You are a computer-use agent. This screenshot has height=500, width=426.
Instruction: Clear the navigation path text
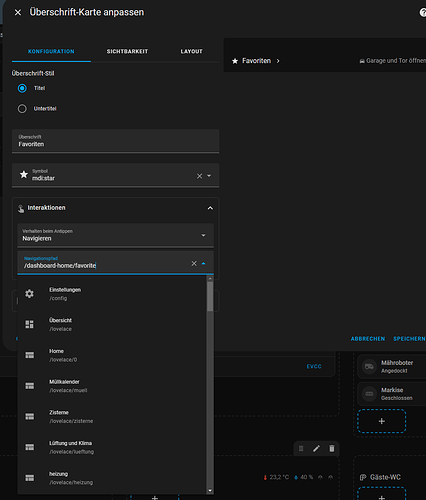[x=194, y=263]
